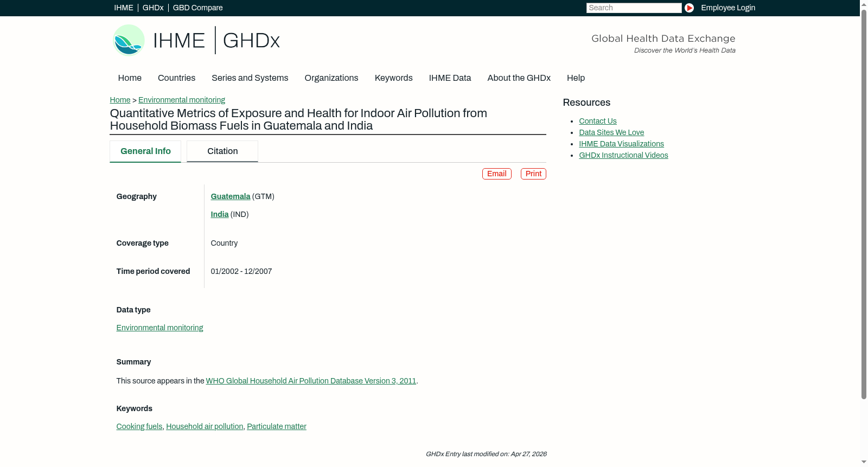Click the Home breadcrumb link
The height and width of the screenshot is (467, 868).
pos(120,100)
